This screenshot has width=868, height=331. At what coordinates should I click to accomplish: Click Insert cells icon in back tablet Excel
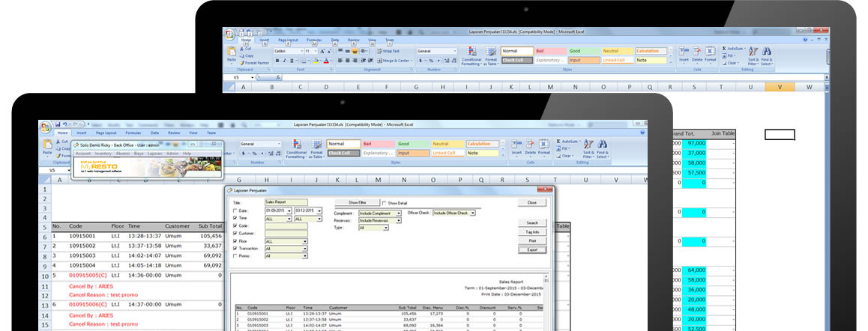[684, 51]
